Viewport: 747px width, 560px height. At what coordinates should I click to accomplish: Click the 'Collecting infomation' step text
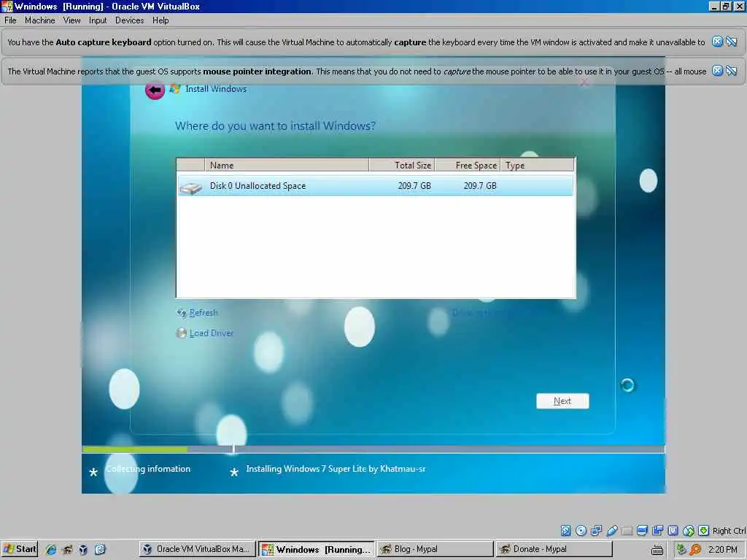pyautogui.click(x=148, y=469)
